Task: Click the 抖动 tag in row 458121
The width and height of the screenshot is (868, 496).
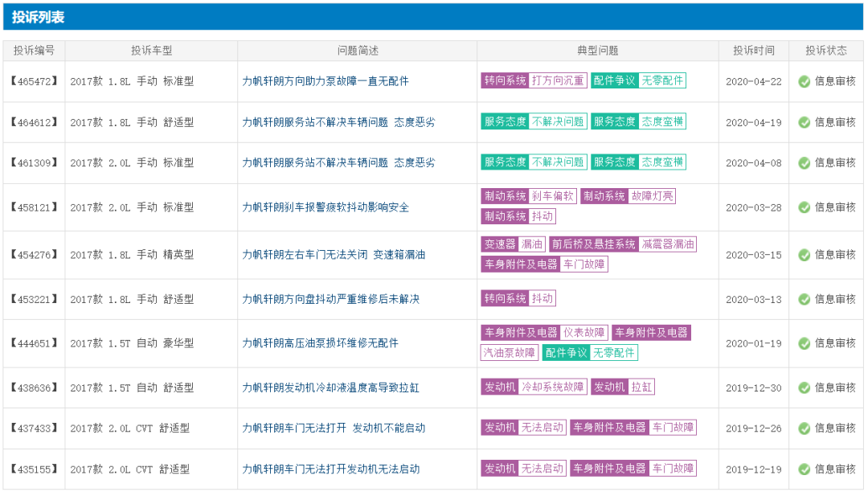Action: (542, 216)
